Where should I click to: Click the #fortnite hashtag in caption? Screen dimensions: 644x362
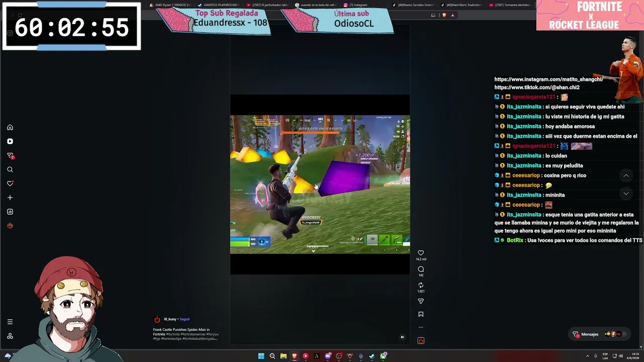(x=173, y=334)
